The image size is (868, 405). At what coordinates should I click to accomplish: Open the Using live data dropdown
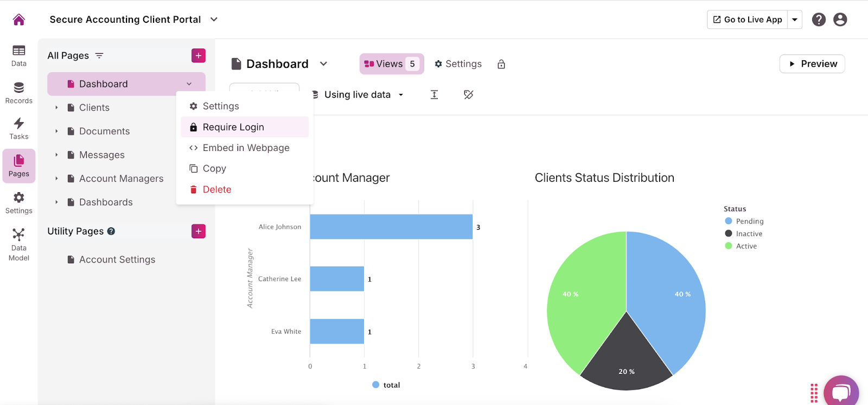click(x=358, y=94)
